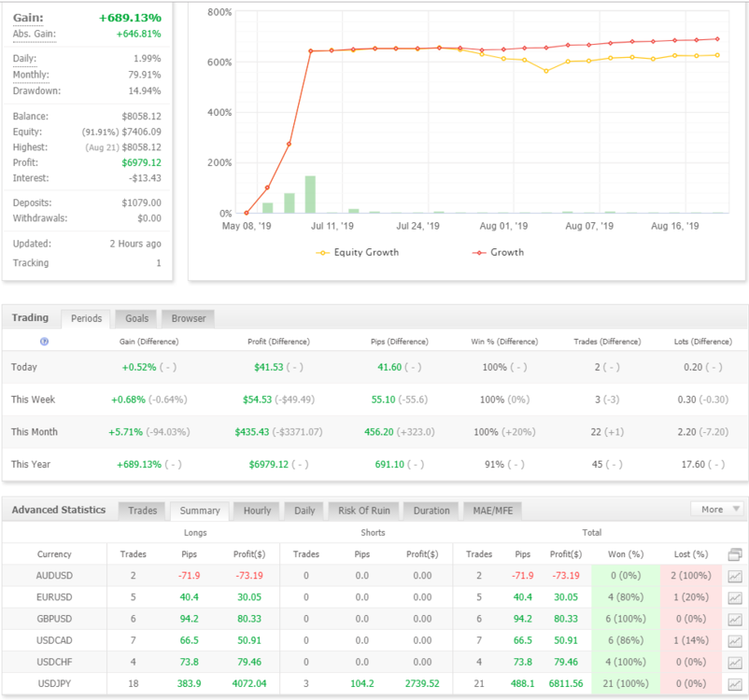
Task: Click the Equity value $7406.09
Action: pos(141,132)
